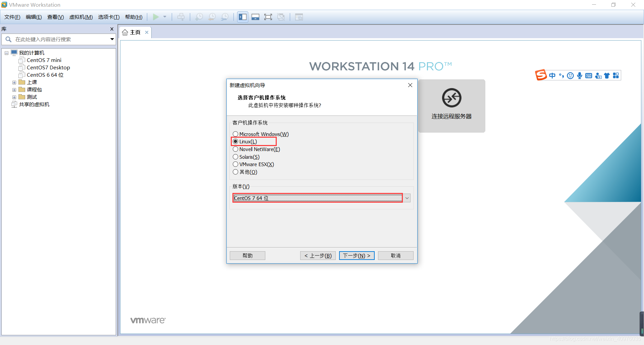Click the green Power On play icon
The image size is (644, 345).
click(156, 17)
